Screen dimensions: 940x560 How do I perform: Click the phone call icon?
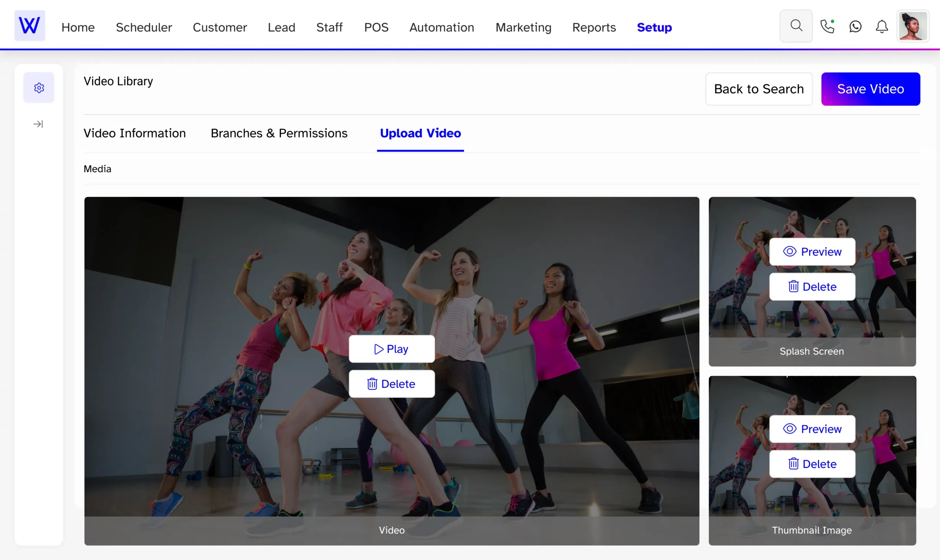827,26
